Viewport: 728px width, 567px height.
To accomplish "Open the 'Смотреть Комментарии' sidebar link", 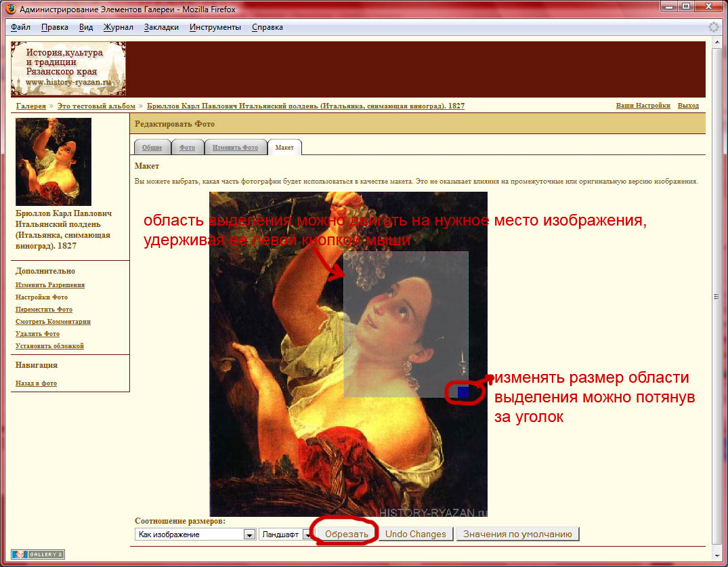I will pos(53,321).
